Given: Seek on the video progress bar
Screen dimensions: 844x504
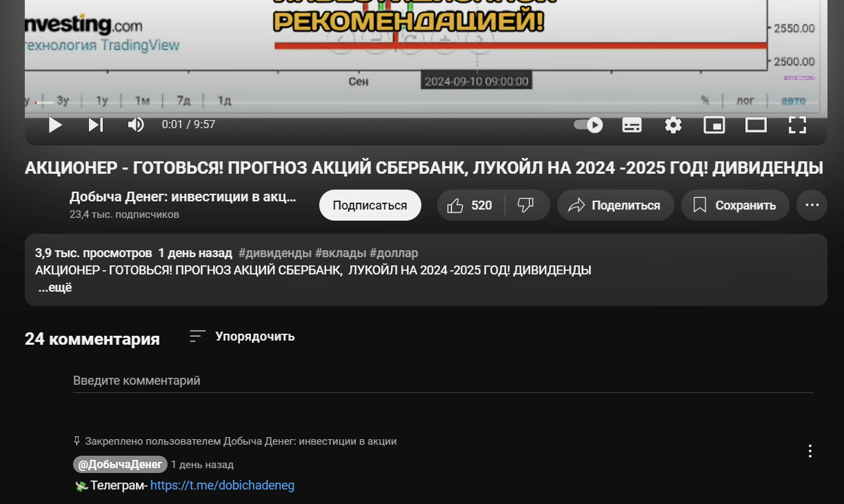Looking at the screenshot, I should tap(425, 103).
